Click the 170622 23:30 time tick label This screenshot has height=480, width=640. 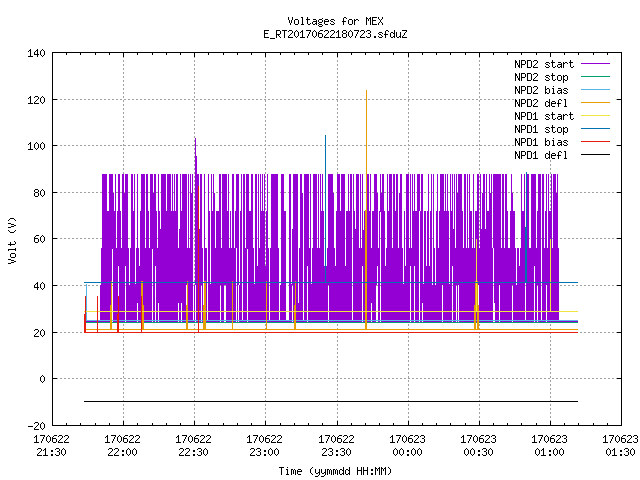(336, 446)
